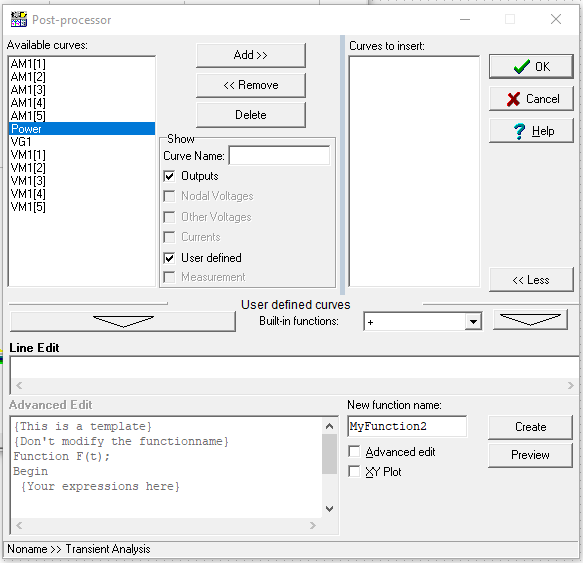Enable the XY Plot checkbox
The height and width of the screenshot is (563, 583).
(x=354, y=472)
